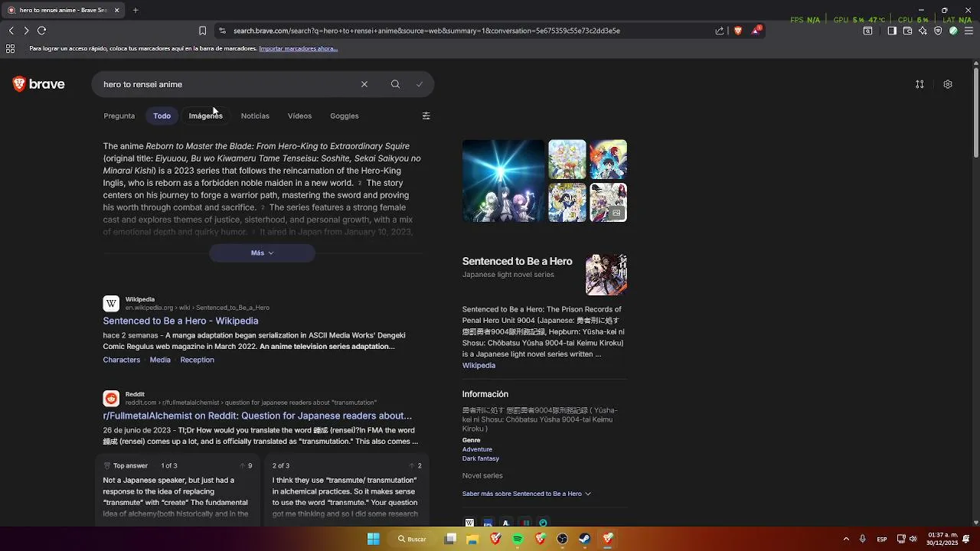
Task: Switch to the Vídeos tab
Action: (299, 116)
